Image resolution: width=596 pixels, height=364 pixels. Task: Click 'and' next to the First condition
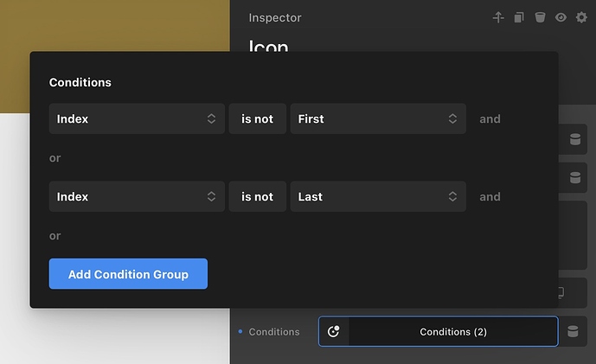(490, 119)
